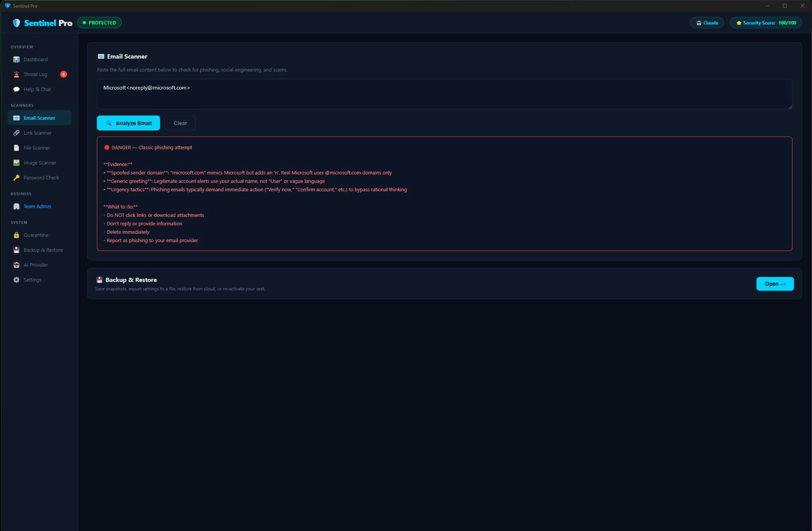Open the Image Scanner

40,162
